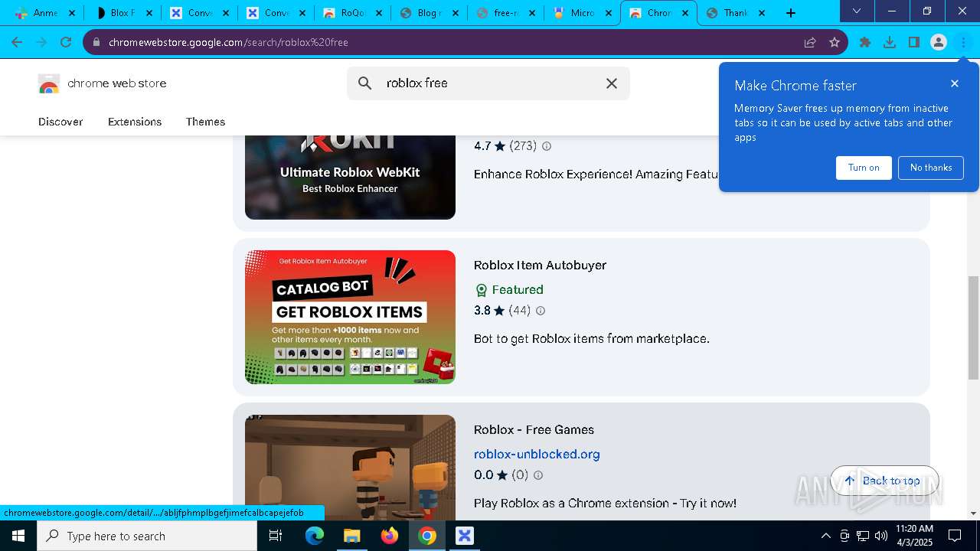Image resolution: width=980 pixels, height=551 pixels.
Task: Launch Firefox from taskbar
Action: coord(390,536)
